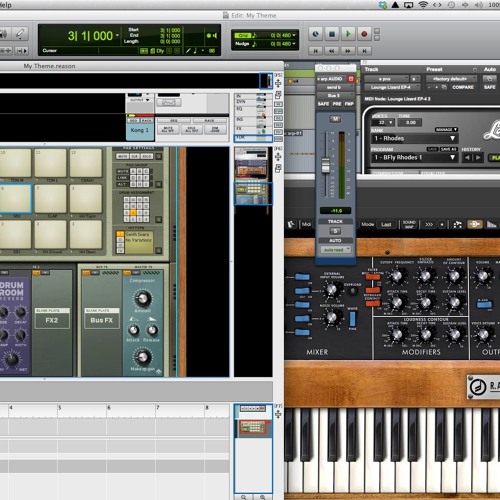500x500 pixels.
Task: Click the Lounge Lizard Tune value field
Action: coord(410,123)
